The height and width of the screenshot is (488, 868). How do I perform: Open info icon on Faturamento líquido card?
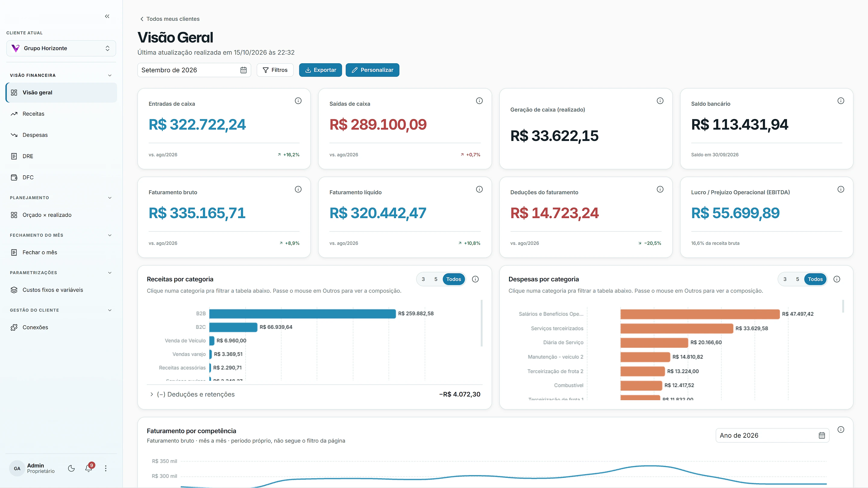479,189
